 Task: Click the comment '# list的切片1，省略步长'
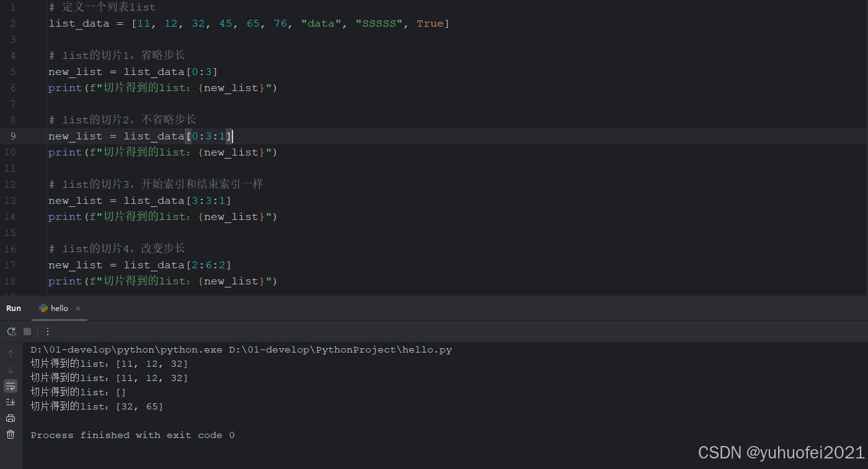click(x=117, y=56)
